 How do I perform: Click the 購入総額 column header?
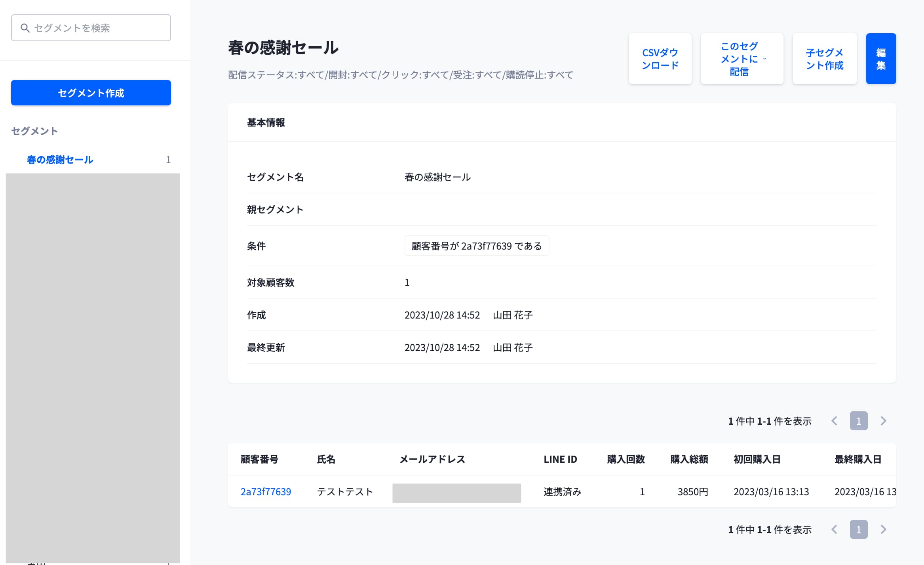click(x=689, y=459)
